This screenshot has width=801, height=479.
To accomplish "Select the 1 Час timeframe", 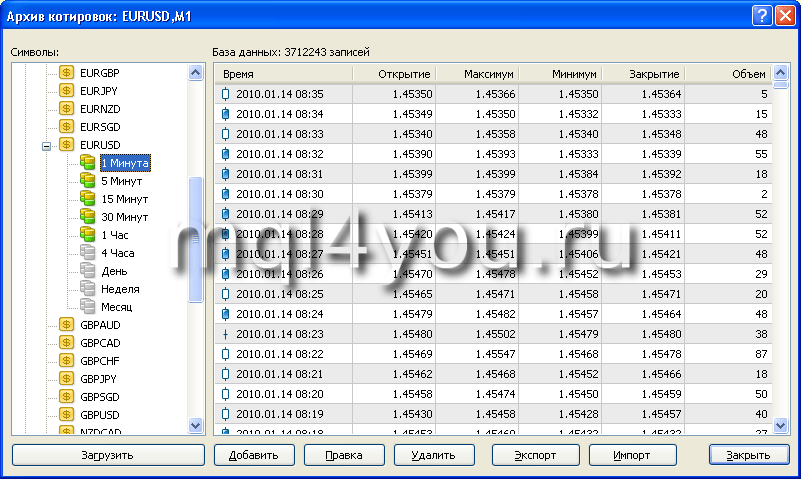I will (x=117, y=235).
